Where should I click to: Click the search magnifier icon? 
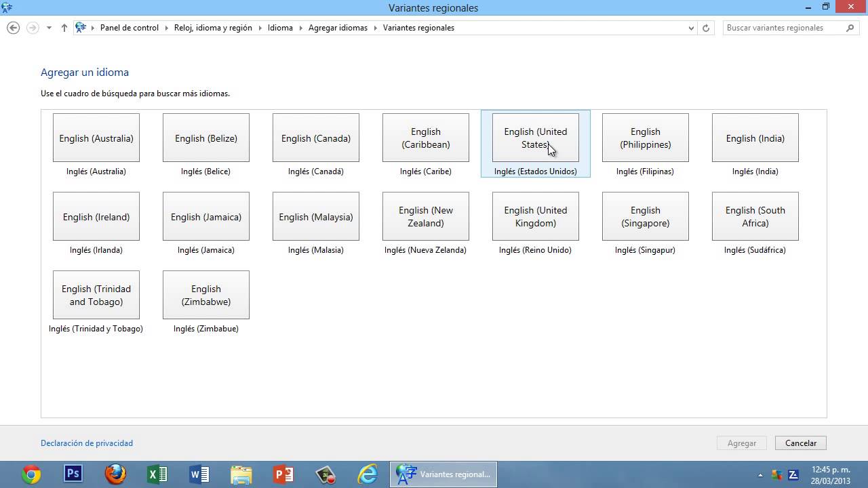point(850,28)
